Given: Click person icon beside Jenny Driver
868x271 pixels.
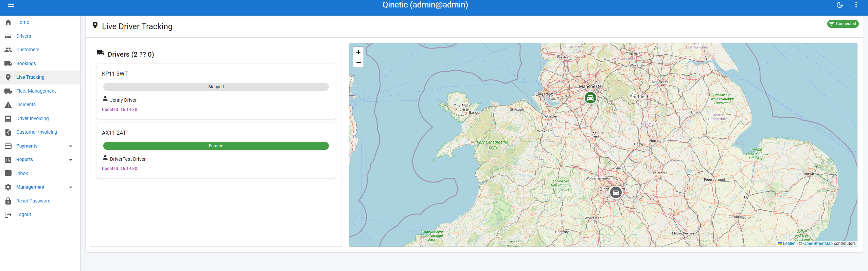Looking at the screenshot, I should [105, 99].
